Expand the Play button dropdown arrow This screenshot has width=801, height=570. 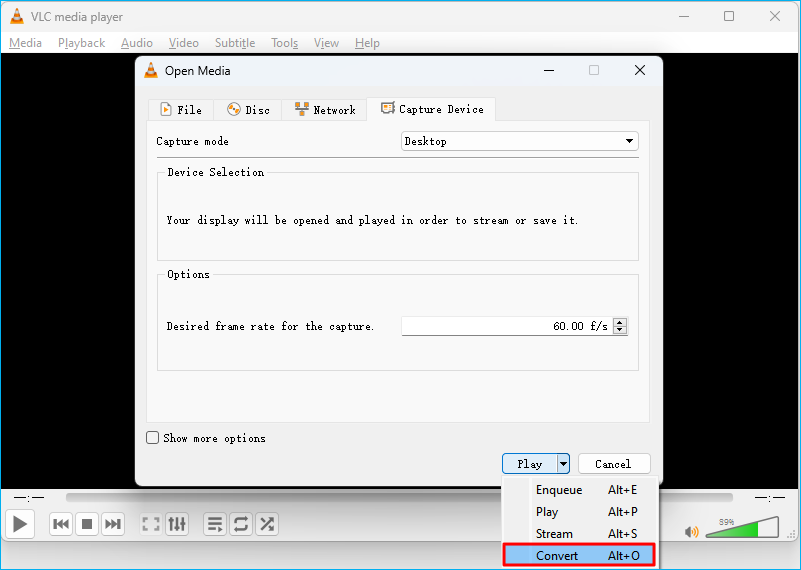point(563,464)
